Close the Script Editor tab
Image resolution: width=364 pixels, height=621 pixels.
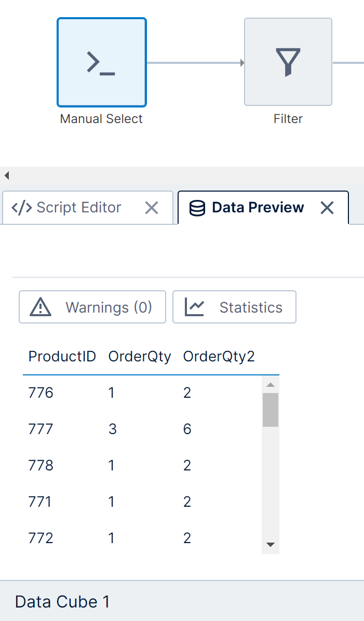pos(152,208)
